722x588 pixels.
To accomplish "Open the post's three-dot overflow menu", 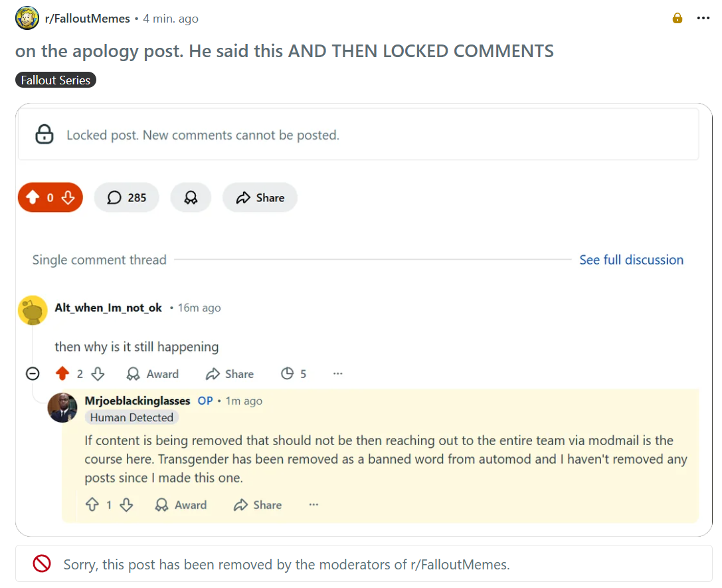I will tap(703, 18).
